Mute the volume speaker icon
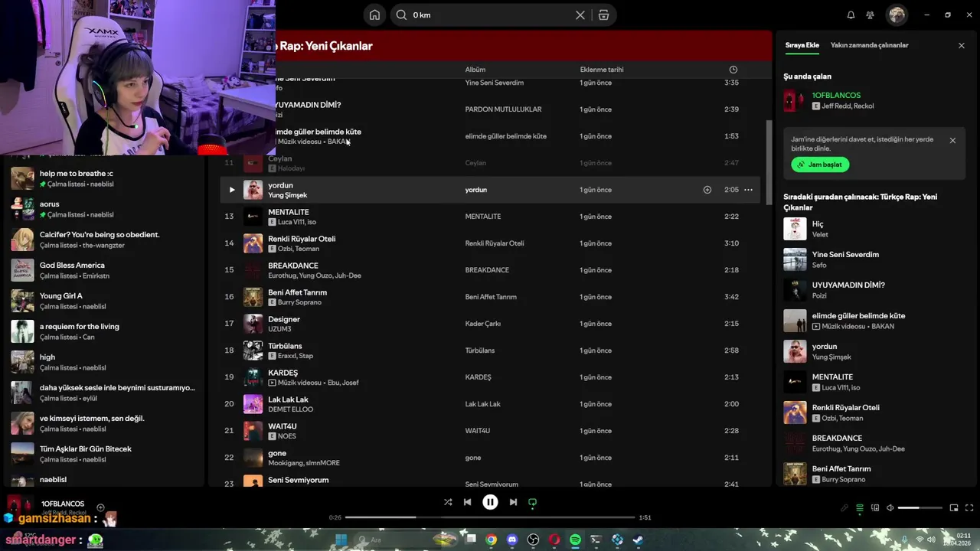Viewport: 980px width, 551px height. (890, 508)
